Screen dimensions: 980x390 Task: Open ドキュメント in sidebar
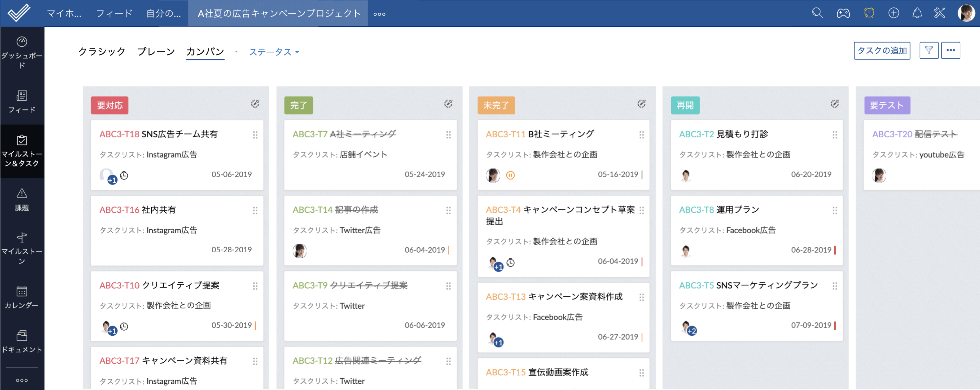22,342
